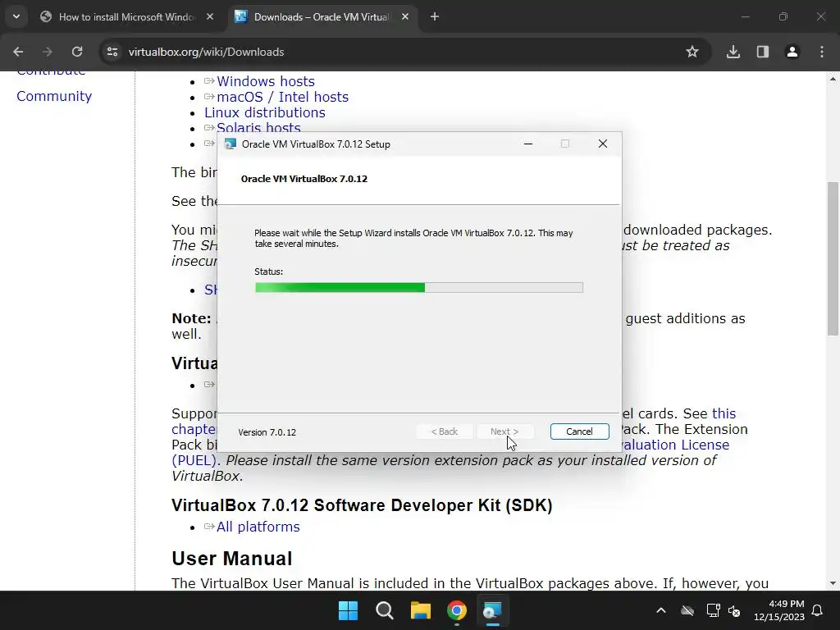
Task: Open site information icon beside URL
Action: tap(112, 52)
